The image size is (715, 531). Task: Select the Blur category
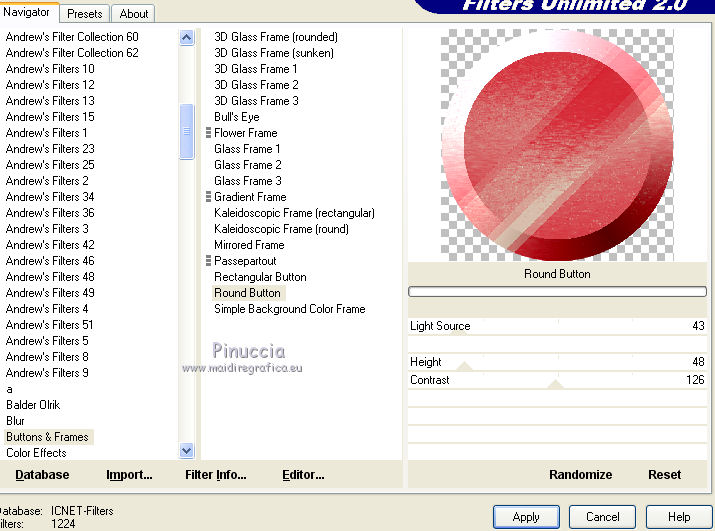(16, 421)
